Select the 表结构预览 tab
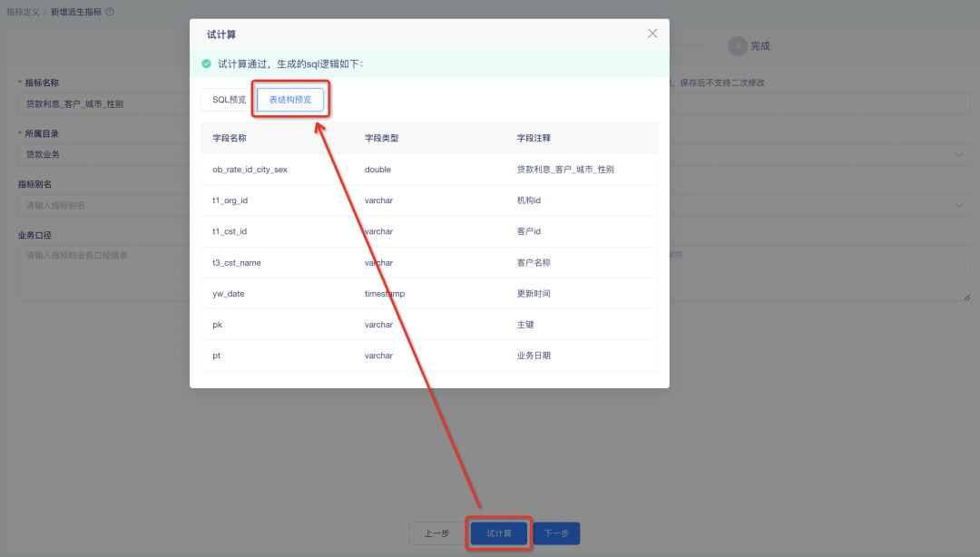 tap(290, 100)
